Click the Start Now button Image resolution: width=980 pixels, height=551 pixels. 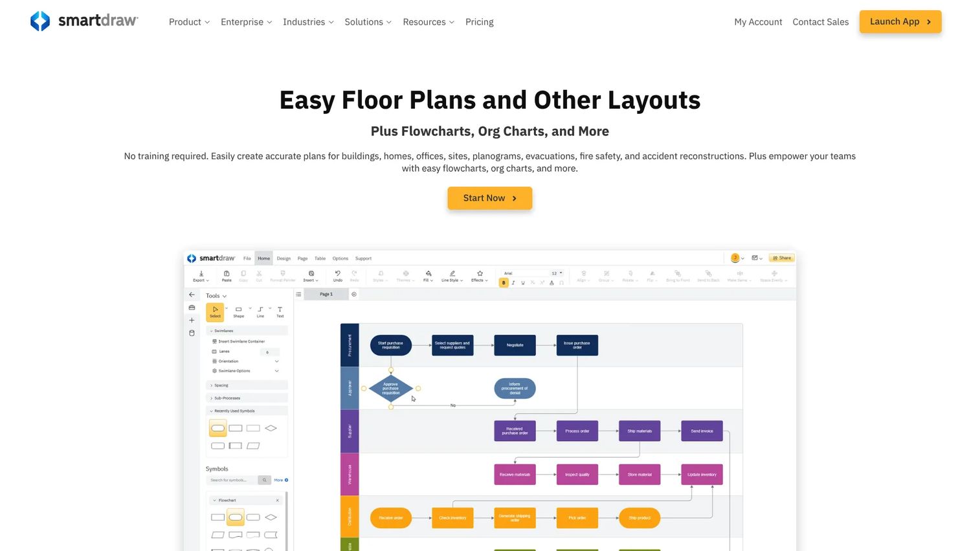tap(490, 198)
